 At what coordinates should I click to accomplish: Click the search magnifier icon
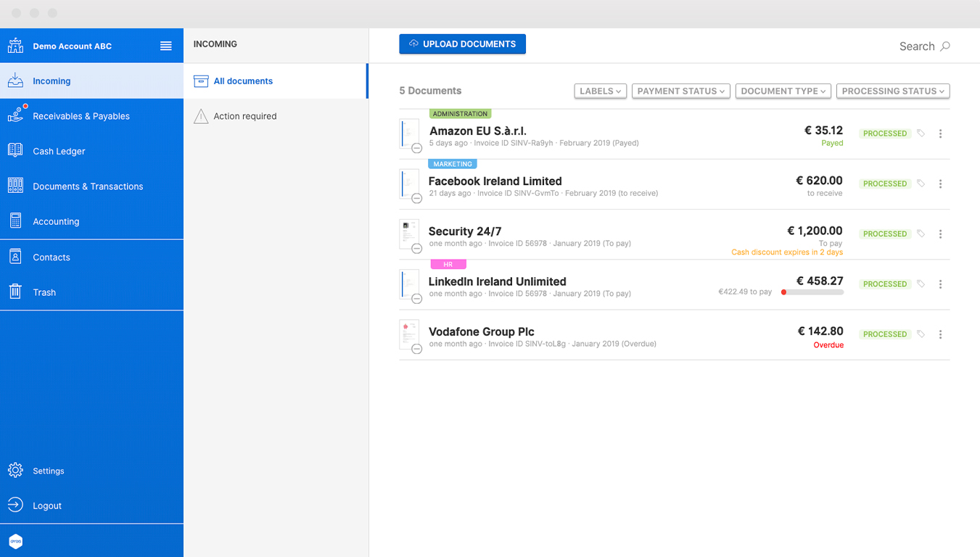[x=944, y=46]
